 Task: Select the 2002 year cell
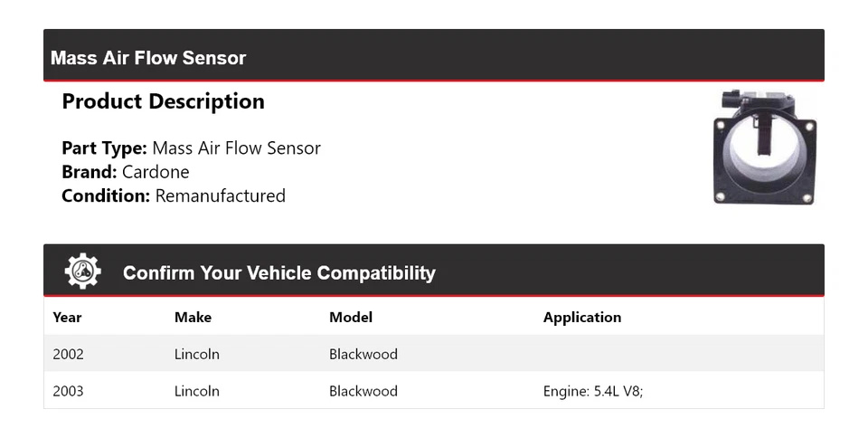68,354
